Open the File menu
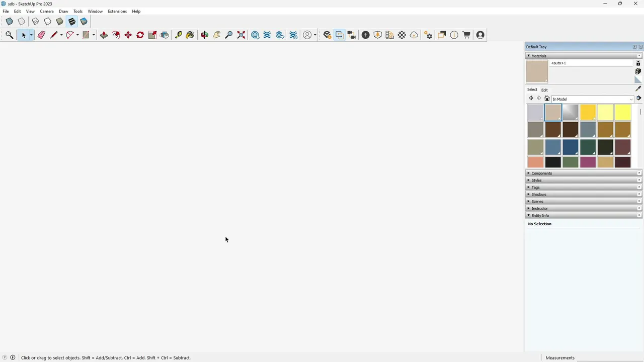644x362 pixels. (x=6, y=11)
